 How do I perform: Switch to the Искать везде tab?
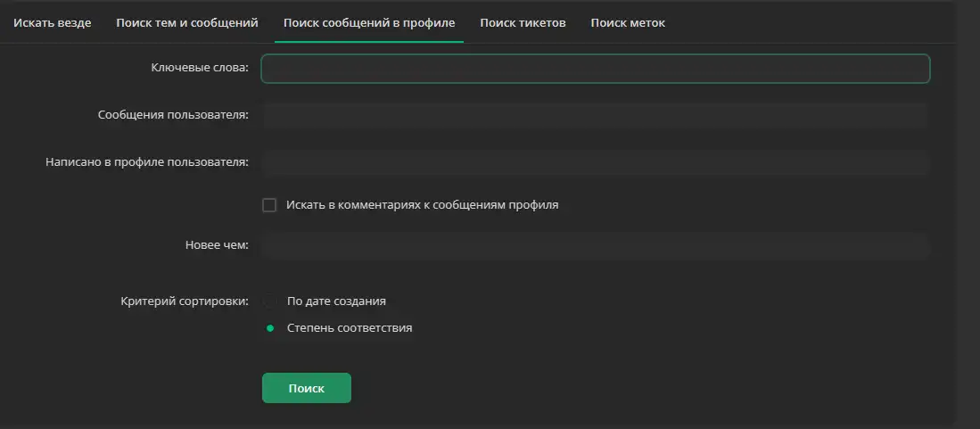coord(53,23)
